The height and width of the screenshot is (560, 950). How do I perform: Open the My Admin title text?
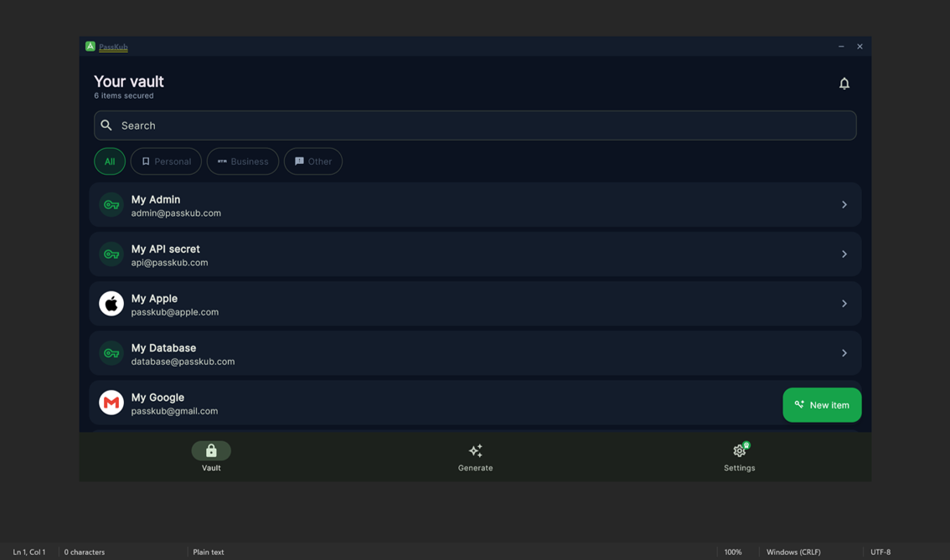(x=156, y=200)
